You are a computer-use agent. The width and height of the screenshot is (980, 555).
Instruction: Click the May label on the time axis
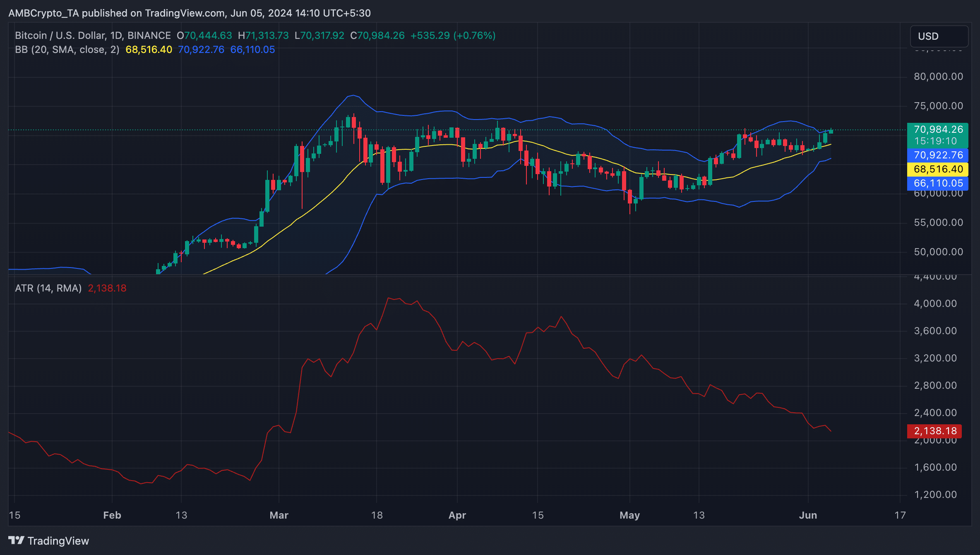pos(629,515)
